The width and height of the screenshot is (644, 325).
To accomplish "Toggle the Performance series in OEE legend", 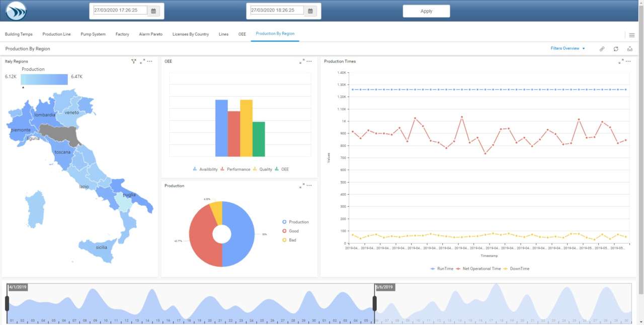I will pos(235,170).
